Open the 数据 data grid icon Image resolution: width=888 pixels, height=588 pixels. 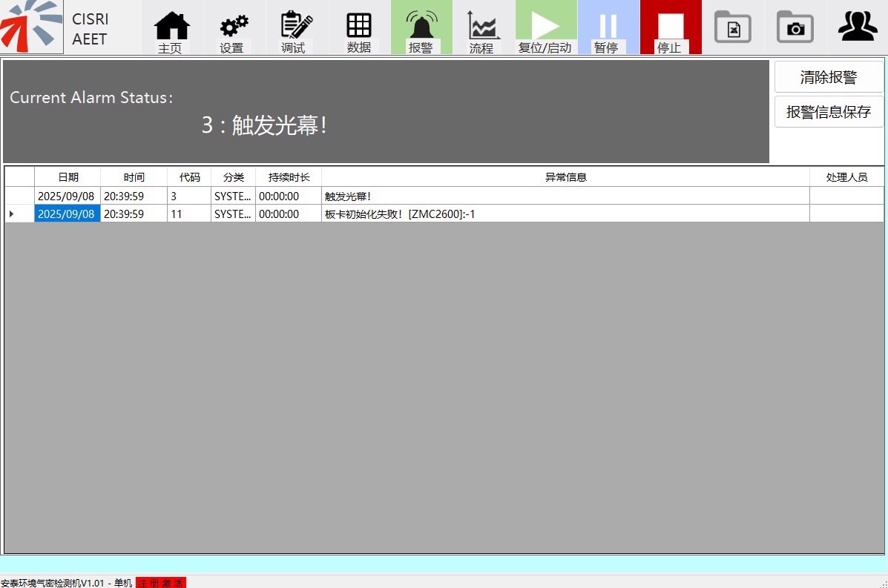tap(359, 27)
